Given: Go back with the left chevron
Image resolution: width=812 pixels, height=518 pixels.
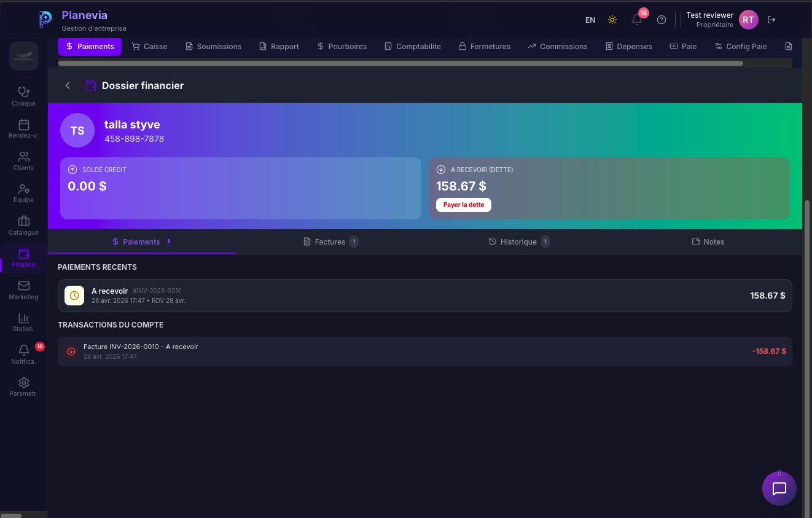Looking at the screenshot, I should (x=68, y=85).
